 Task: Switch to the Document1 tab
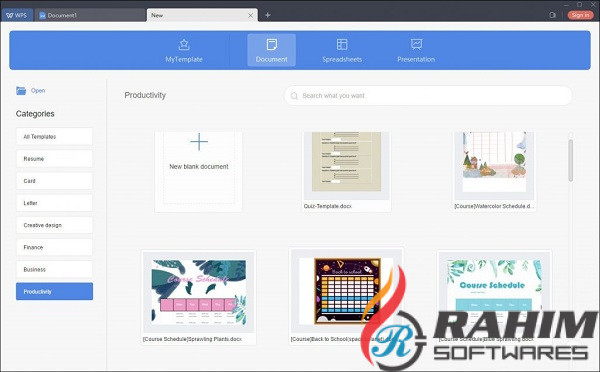[x=90, y=15]
